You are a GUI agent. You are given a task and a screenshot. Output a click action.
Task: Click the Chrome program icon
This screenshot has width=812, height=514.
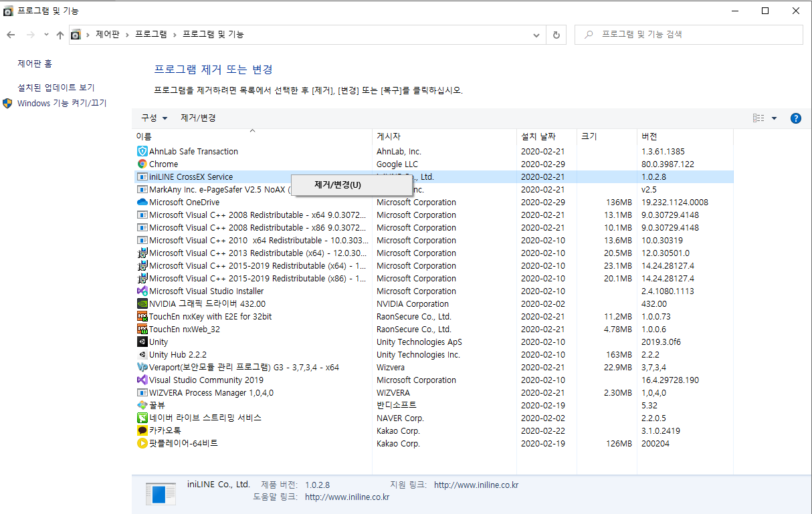(x=142, y=164)
